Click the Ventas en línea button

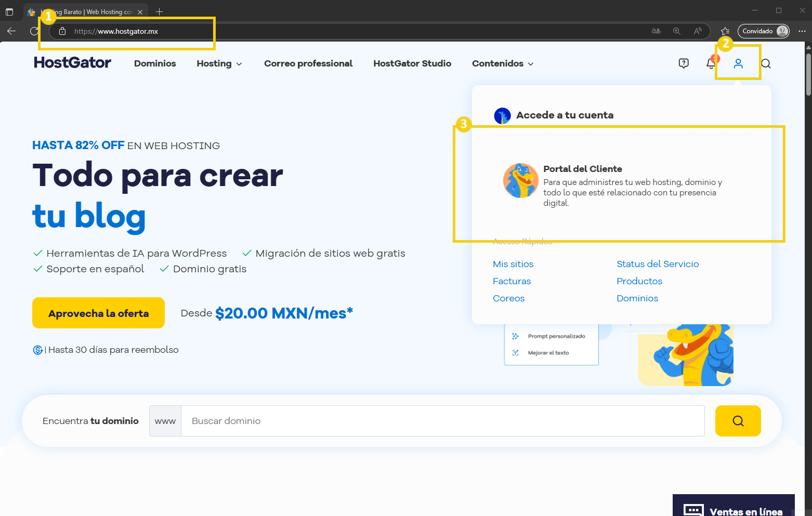(734, 505)
